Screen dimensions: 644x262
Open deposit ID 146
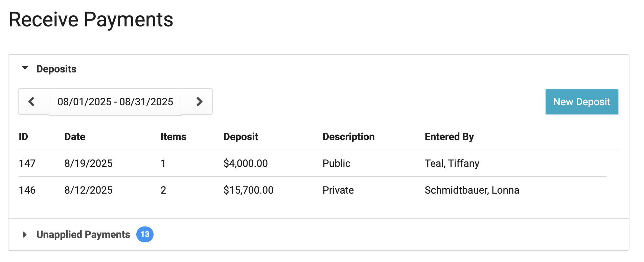(27, 190)
